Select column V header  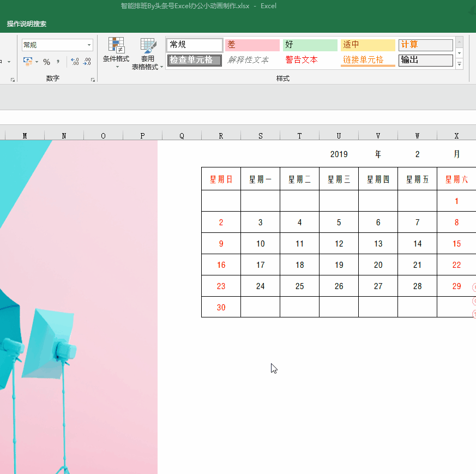pos(378,136)
